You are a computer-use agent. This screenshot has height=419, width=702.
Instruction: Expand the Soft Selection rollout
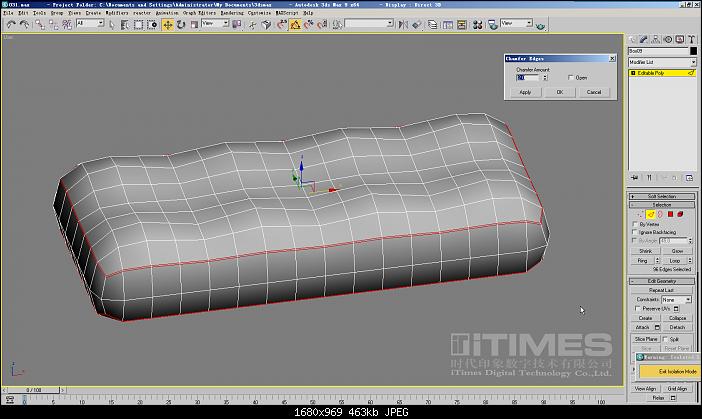tap(661, 196)
